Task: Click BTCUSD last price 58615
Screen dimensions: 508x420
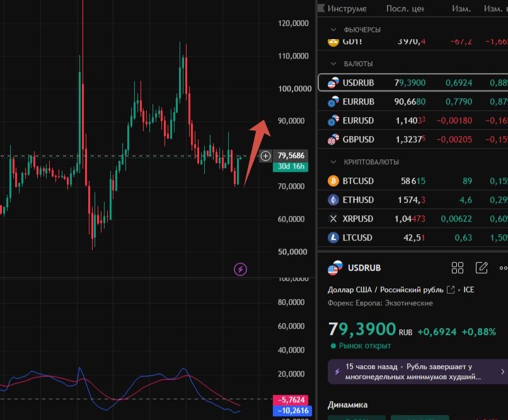Action: (413, 181)
